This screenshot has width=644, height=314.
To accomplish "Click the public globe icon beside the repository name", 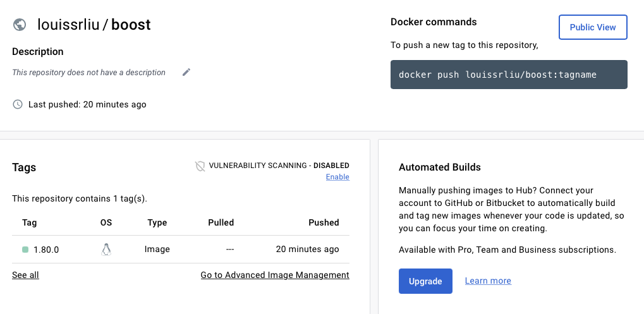I will click(20, 25).
